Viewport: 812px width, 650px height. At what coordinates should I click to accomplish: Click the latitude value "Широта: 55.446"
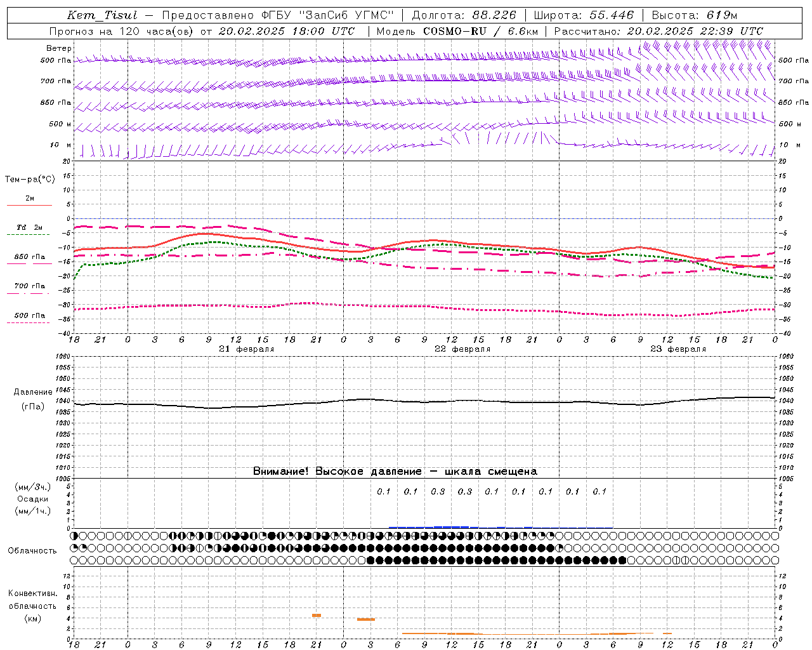click(x=584, y=15)
